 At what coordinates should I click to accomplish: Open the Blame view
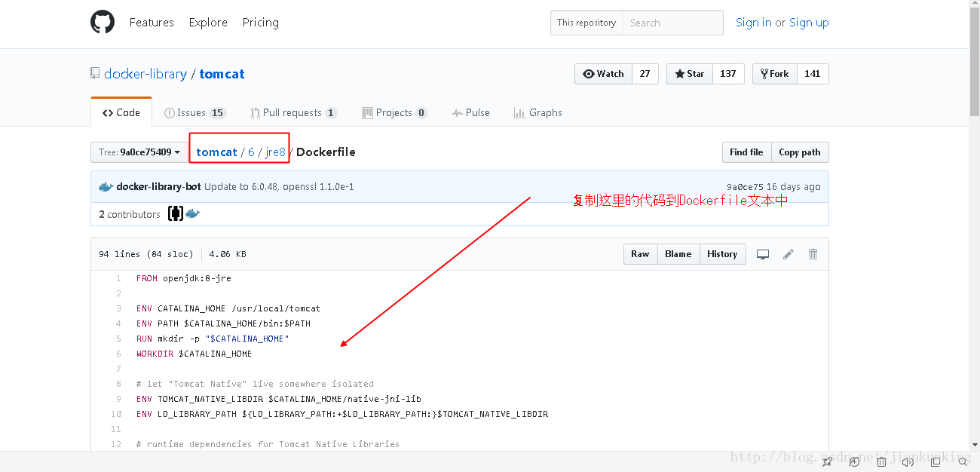[678, 254]
